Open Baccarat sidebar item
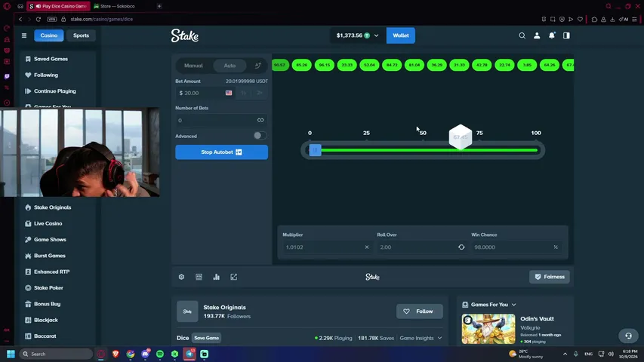 [x=45, y=336]
